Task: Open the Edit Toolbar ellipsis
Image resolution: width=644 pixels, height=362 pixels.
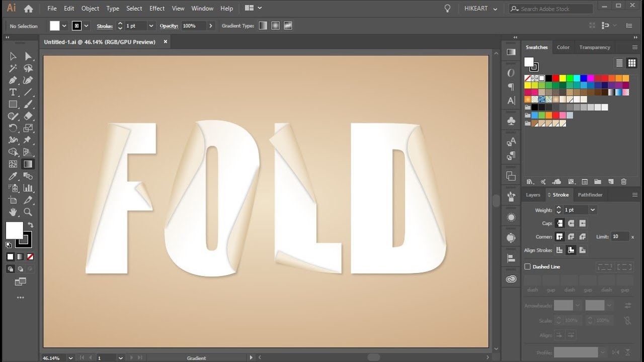Action: tap(20, 298)
